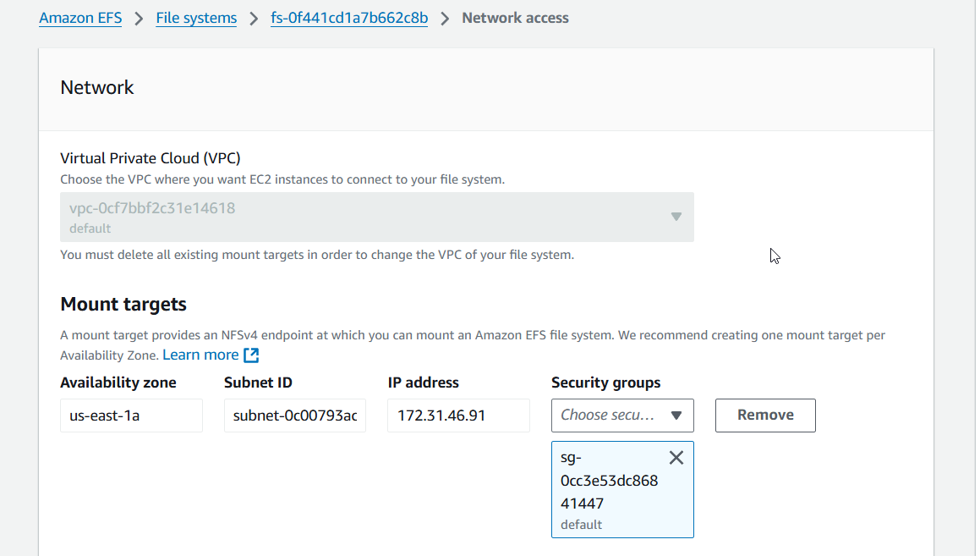Click breadcrumb chevron before Network access

pos(445,19)
